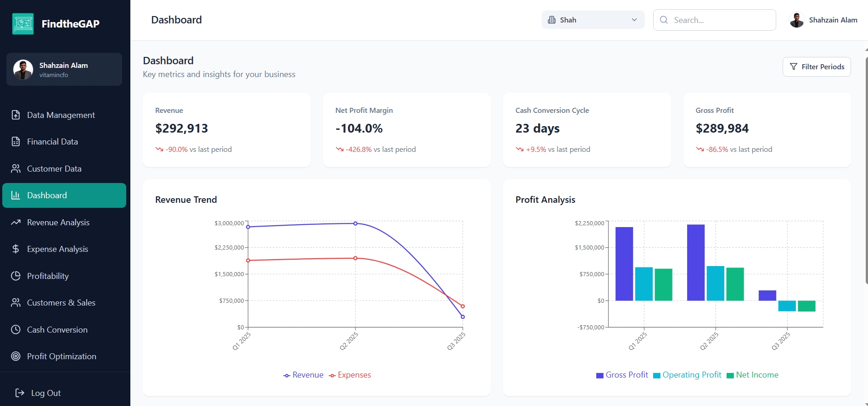Click the Revenue Analysis trend icon
The image size is (868, 406).
[16, 222]
